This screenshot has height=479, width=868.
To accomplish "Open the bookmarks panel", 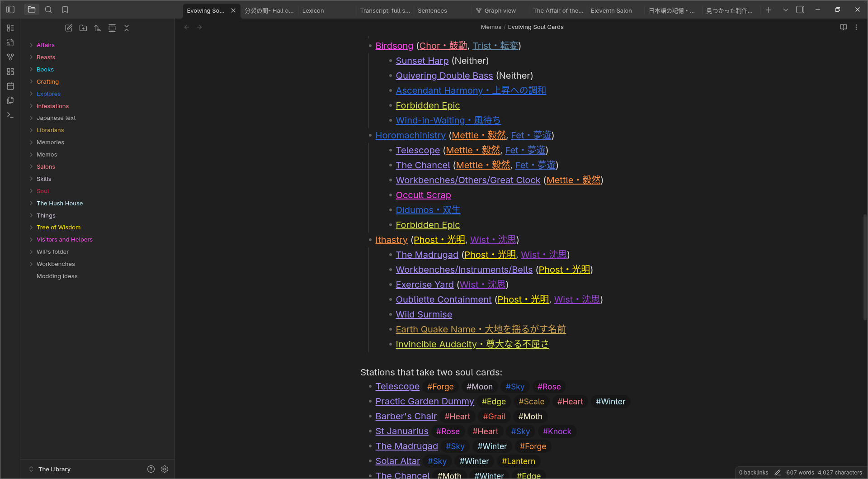I will pyautogui.click(x=65, y=9).
